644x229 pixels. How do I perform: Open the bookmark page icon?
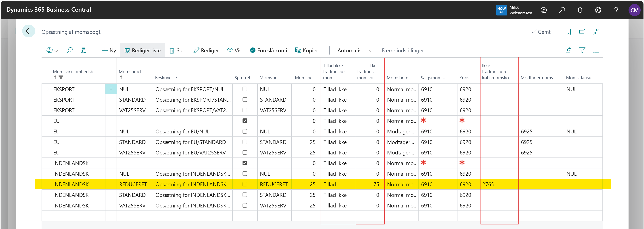(x=568, y=32)
